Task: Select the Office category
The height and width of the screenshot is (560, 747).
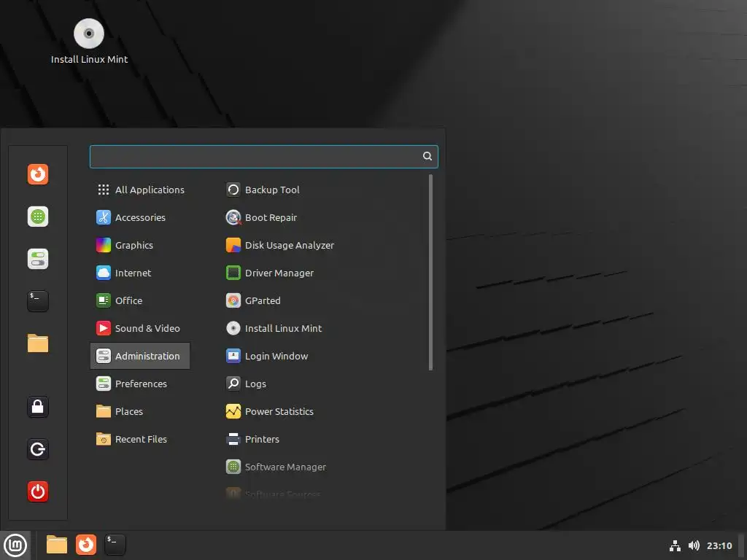Action: point(140,300)
